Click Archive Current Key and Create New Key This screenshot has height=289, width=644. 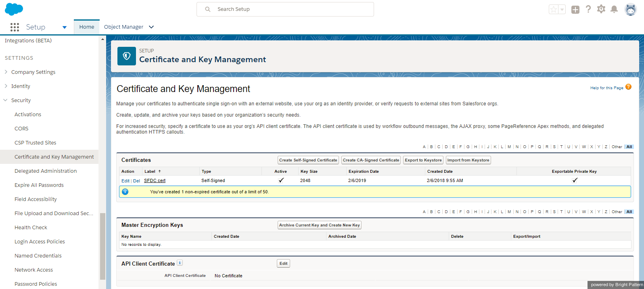point(320,225)
